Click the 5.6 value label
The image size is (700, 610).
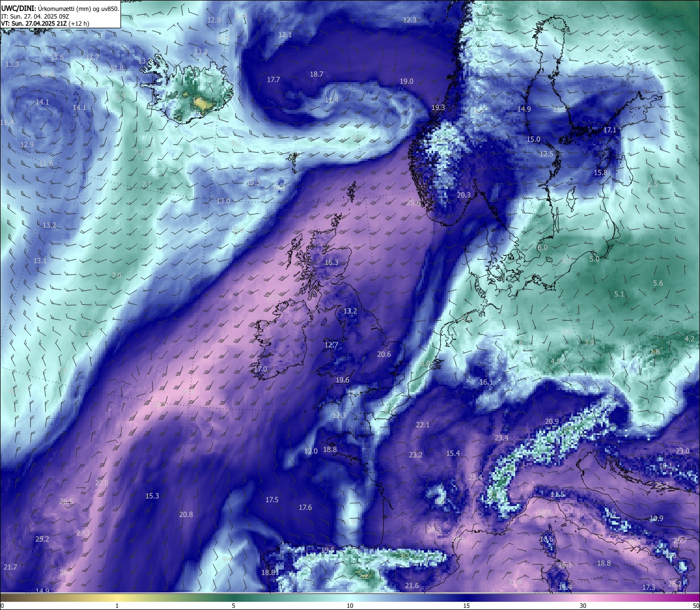[658, 283]
